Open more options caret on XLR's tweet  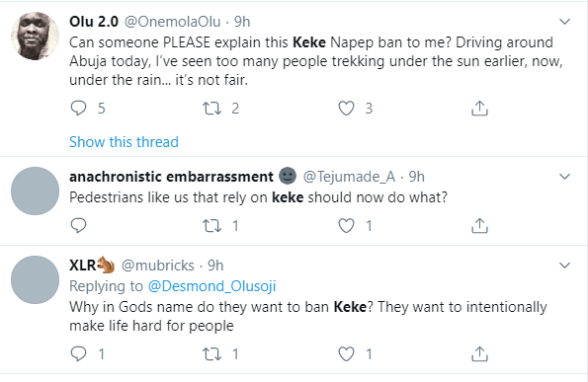coord(564,266)
